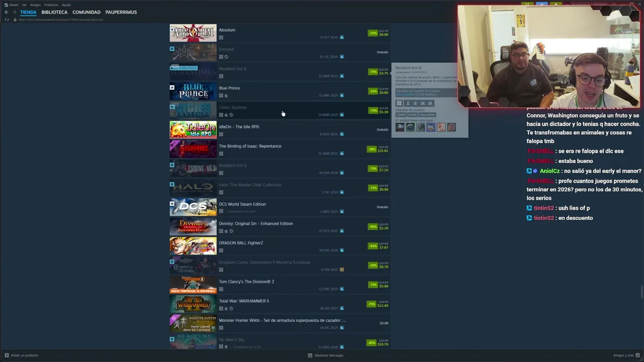Click the Deck icon on Kingdom Come row
Viewport: 644px width, 362px height.
coord(342,269)
